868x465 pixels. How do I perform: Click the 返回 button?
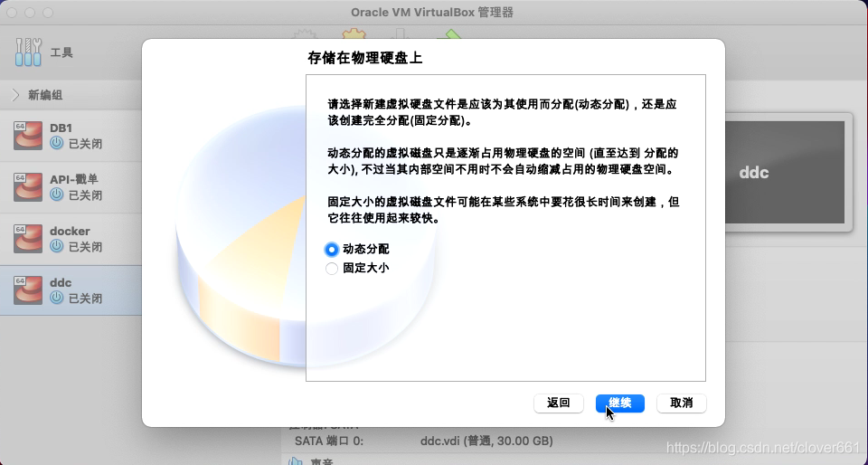559,403
